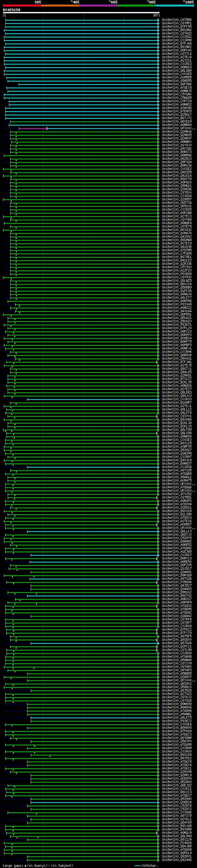Click the short magenta alignment bar

click(x=33, y=128)
